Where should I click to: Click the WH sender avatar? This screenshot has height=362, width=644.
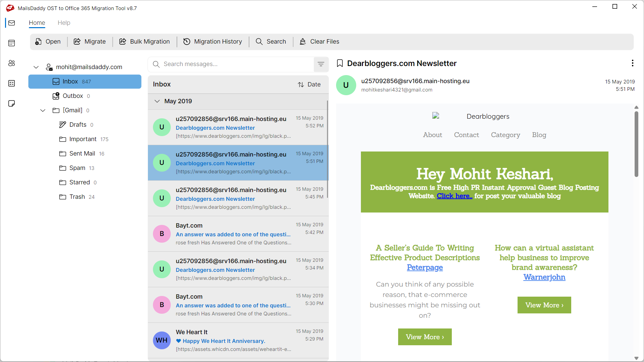(162, 340)
